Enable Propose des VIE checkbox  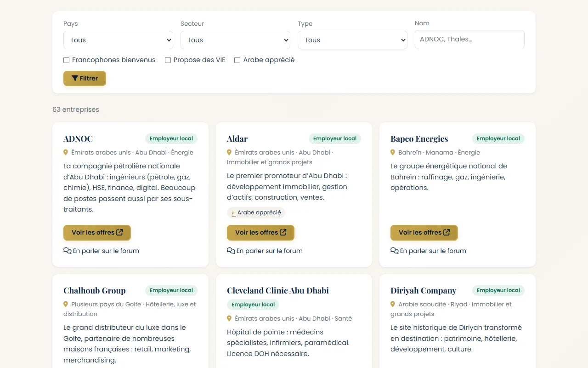[168, 60]
